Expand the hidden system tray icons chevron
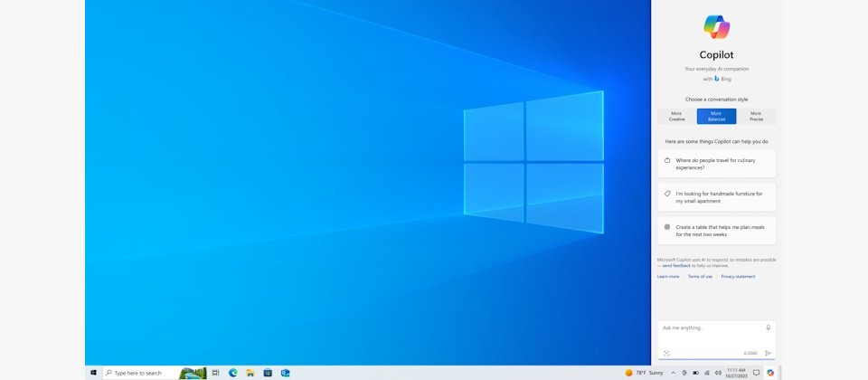 [673, 373]
